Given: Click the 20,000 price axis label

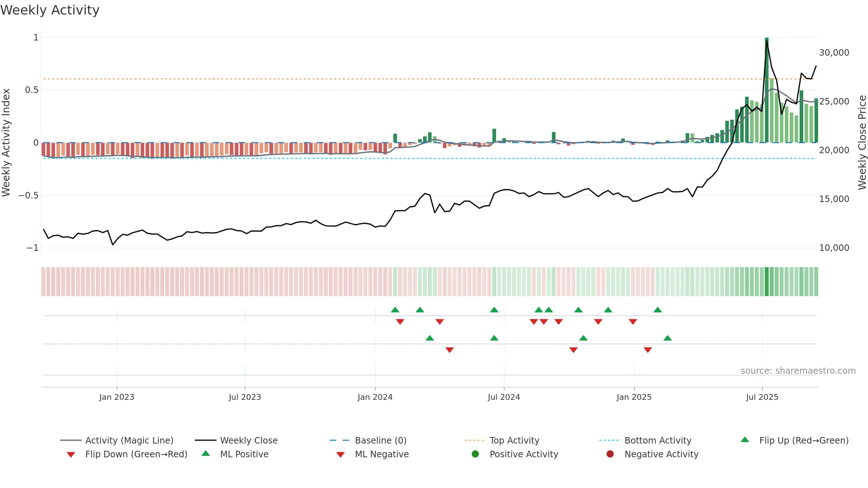Looking at the screenshot, I should (x=834, y=150).
